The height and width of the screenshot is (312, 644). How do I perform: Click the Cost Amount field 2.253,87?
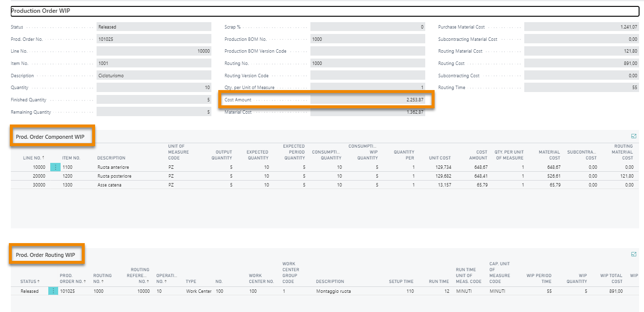[368, 100]
